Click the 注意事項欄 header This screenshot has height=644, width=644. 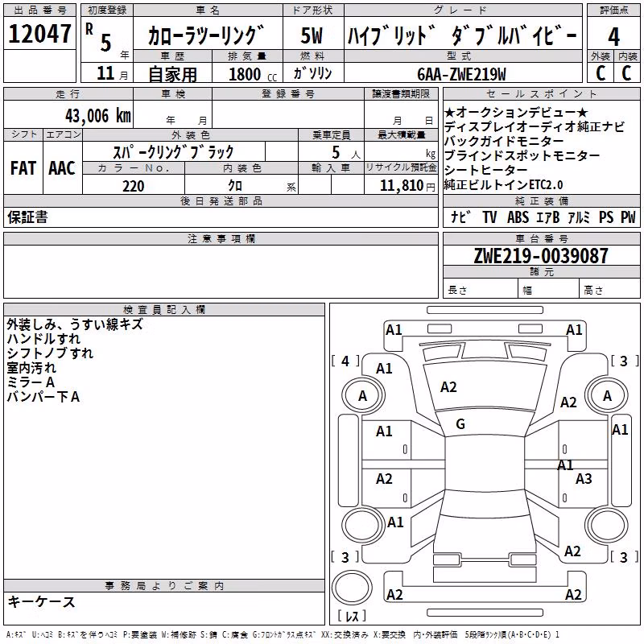(221, 238)
